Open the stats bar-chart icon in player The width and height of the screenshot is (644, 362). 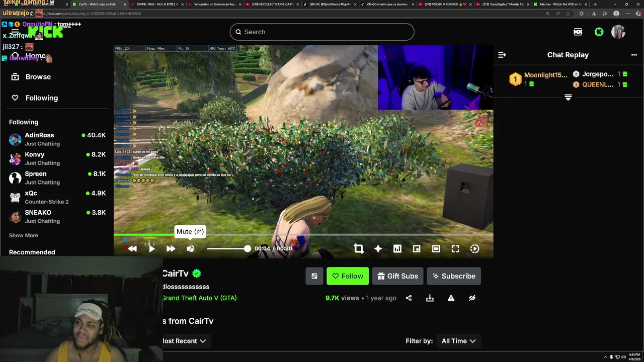coord(397,248)
